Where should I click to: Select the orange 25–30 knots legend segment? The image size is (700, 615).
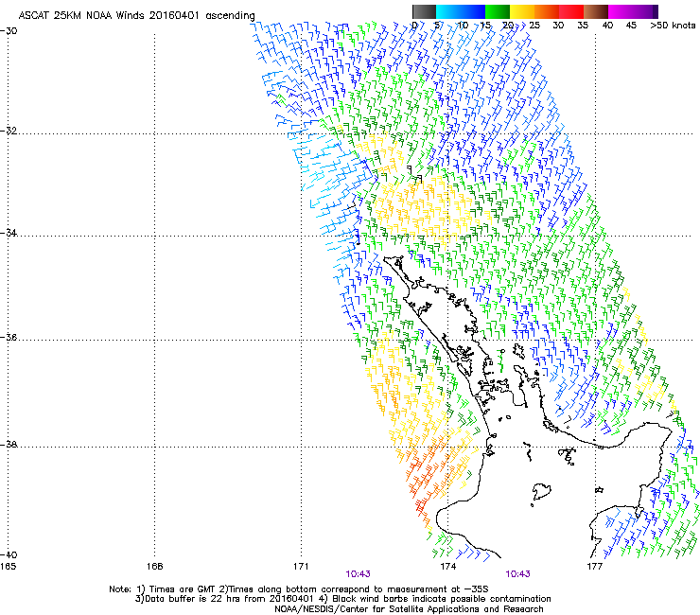point(547,11)
